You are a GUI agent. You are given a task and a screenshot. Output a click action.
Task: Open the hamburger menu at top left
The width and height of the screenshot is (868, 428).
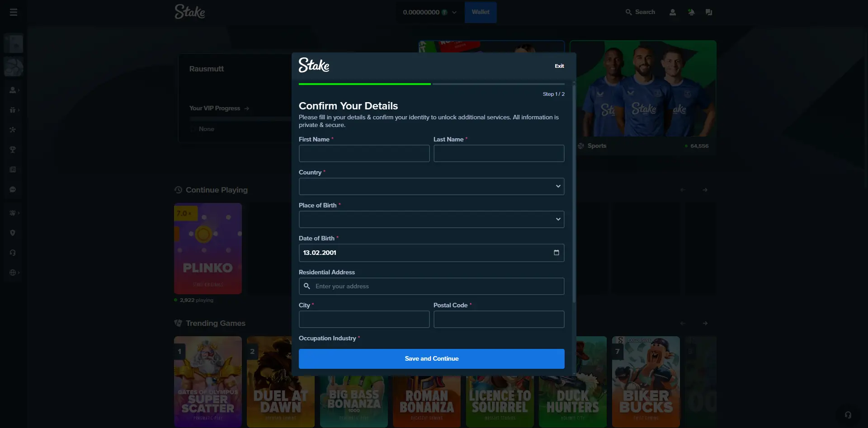(14, 12)
